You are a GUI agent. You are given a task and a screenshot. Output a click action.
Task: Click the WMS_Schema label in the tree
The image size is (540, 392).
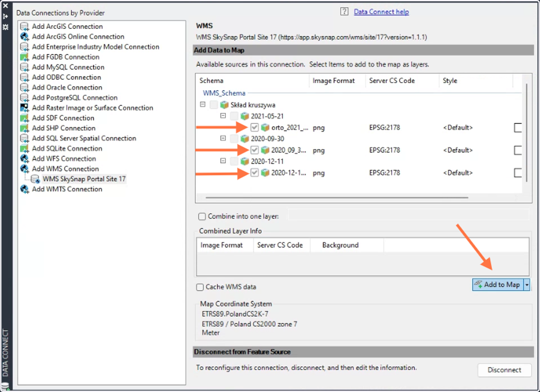coord(224,93)
